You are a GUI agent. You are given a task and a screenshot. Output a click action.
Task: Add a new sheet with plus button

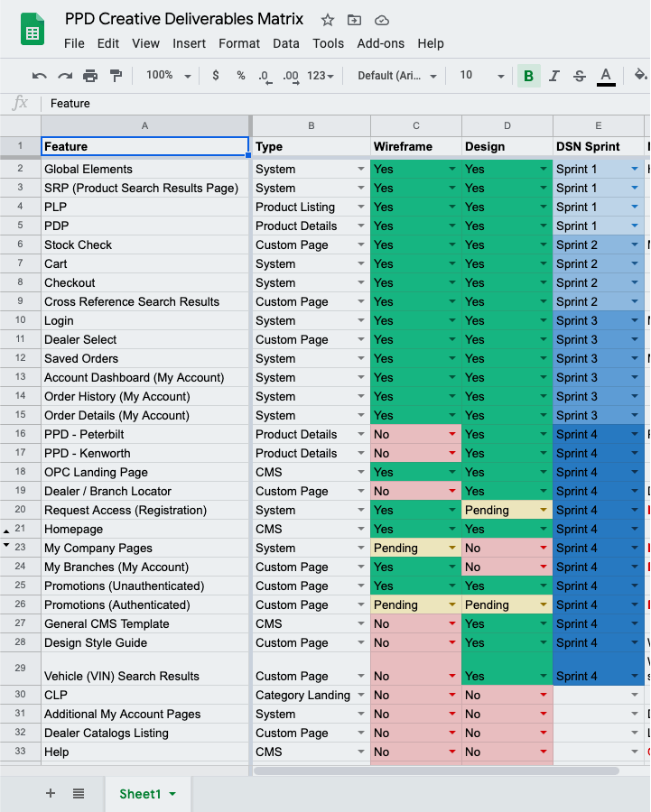coord(51,793)
